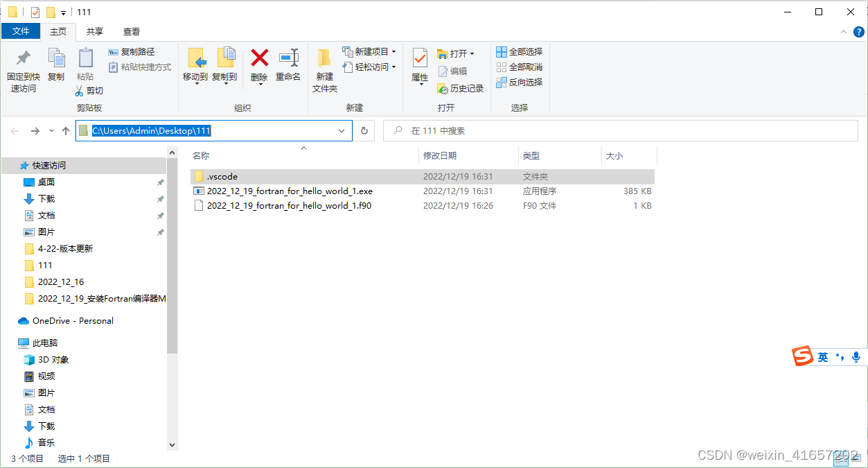868x468 pixels.
Task: Open the address bar dropdown arrow
Action: [x=340, y=130]
